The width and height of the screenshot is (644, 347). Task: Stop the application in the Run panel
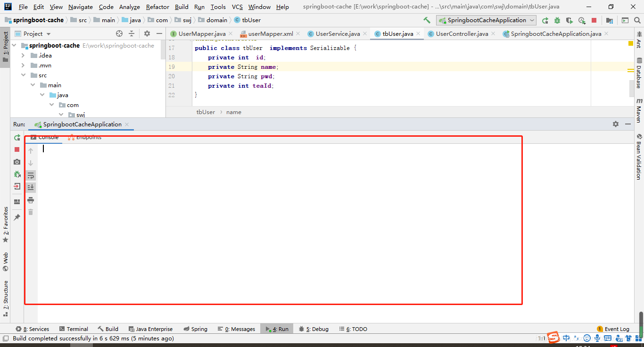17,149
